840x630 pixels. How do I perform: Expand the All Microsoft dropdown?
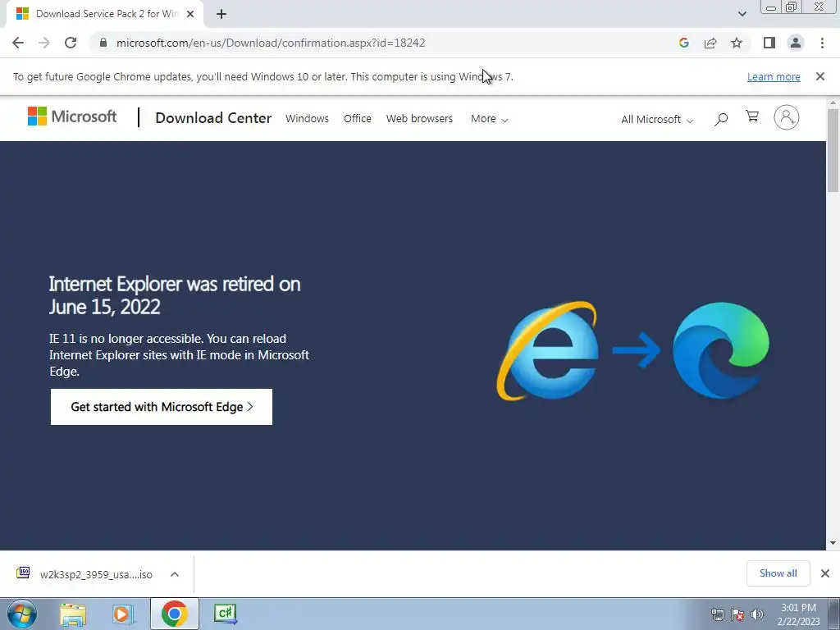pos(657,120)
